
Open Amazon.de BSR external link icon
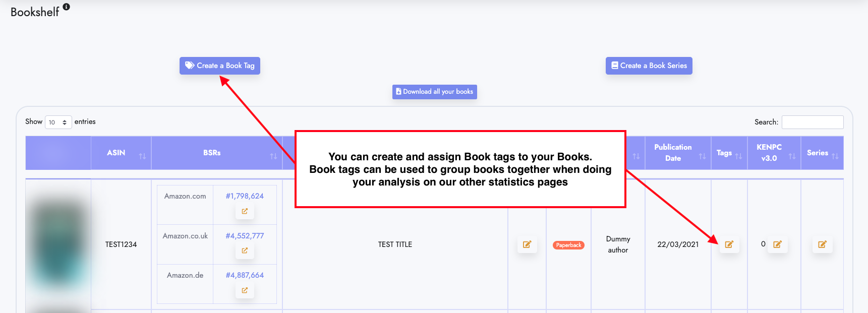point(245,290)
